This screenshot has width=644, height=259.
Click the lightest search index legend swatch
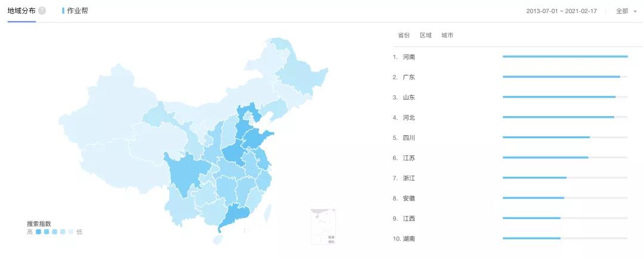[x=71, y=232]
